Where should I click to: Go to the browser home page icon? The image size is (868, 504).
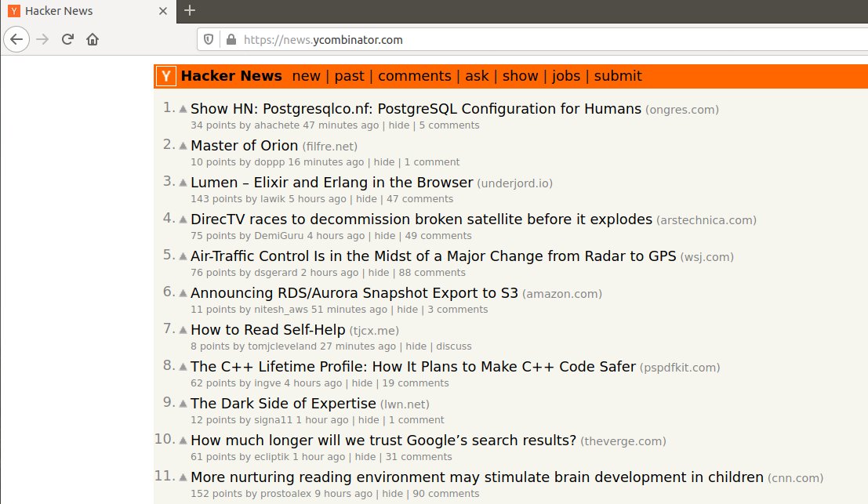click(x=93, y=39)
